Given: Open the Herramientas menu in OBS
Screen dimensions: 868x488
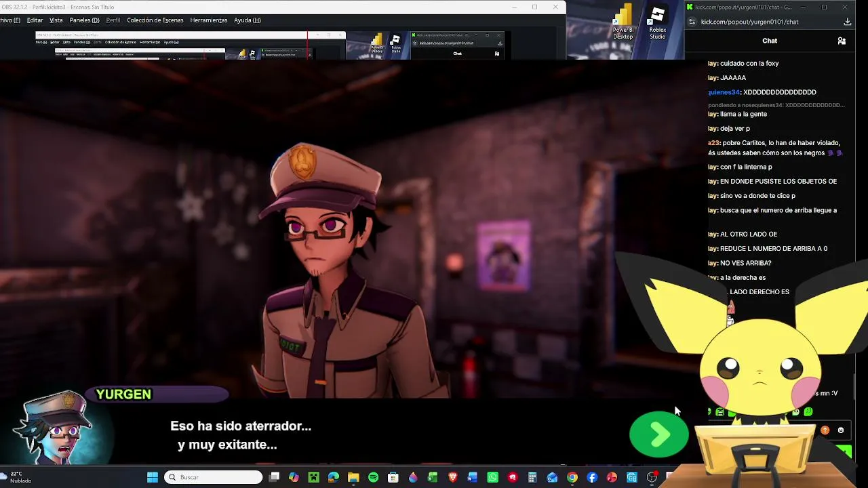Looking at the screenshot, I should (209, 20).
